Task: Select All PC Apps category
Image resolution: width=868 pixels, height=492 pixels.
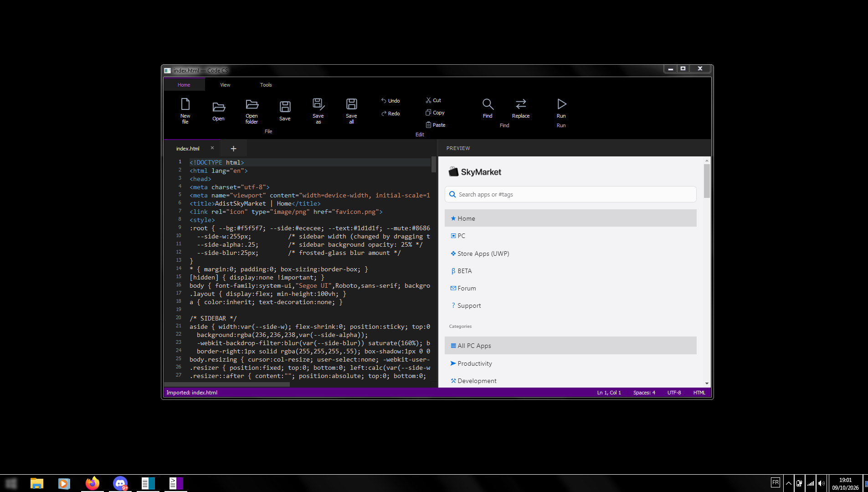Action: point(570,346)
